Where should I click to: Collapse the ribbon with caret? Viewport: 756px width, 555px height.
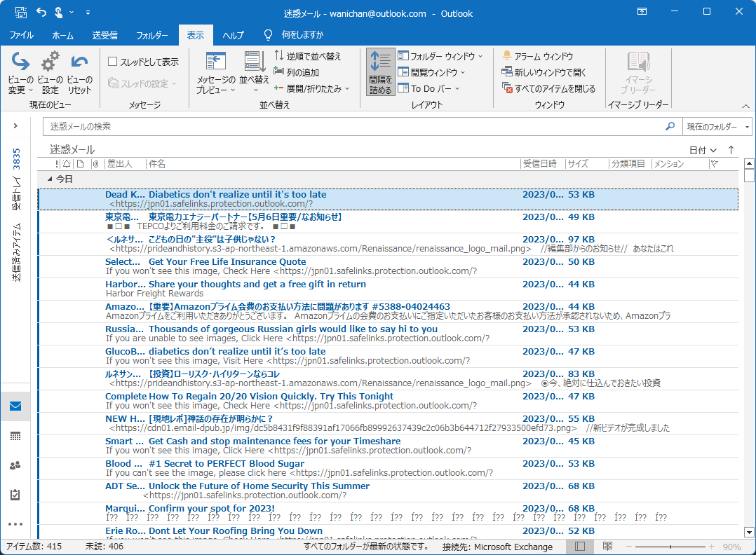[745, 106]
